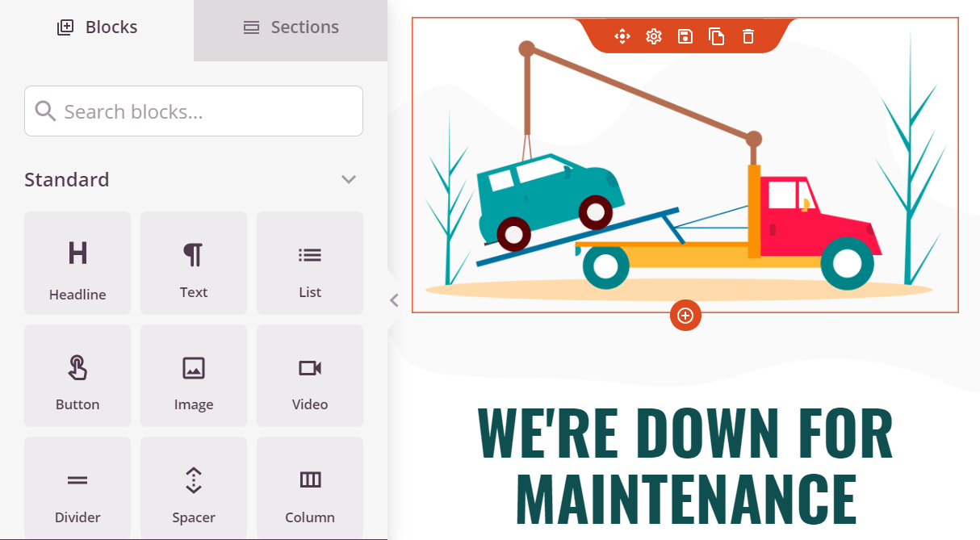The height and width of the screenshot is (540, 980).
Task: Click the Search blocks input field
Action: [194, 111]
